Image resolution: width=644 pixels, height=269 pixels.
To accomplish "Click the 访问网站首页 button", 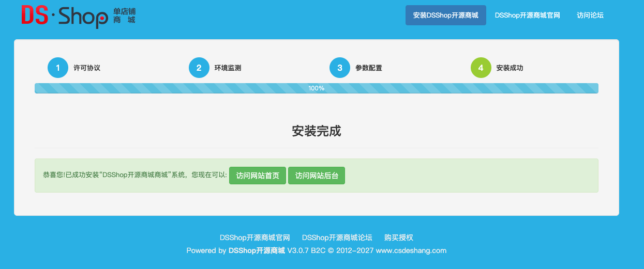I will pyautogui.click(x=258, y=176).
